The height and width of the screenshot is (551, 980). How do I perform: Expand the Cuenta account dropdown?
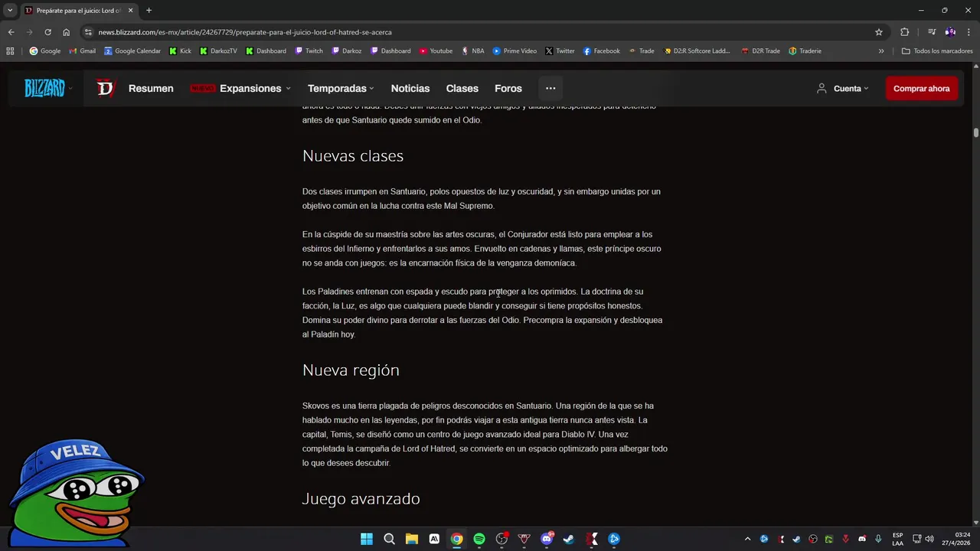point(842,88)
